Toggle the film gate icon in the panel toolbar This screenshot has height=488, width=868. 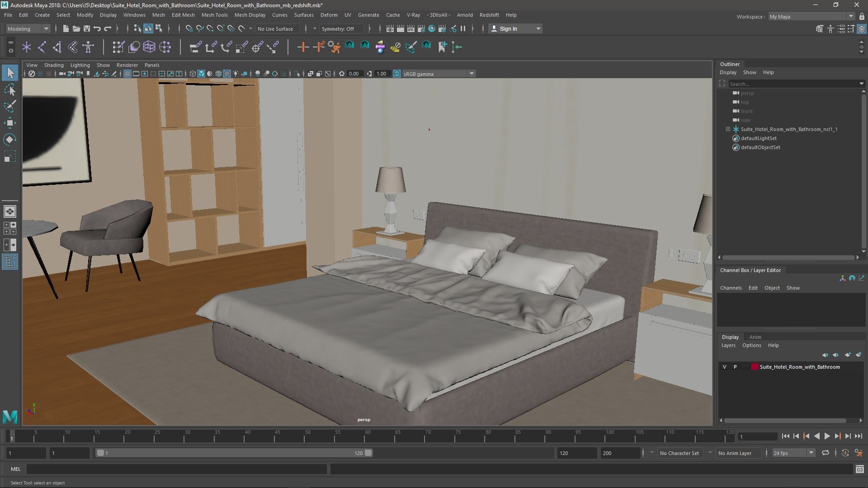pos(136,74)
